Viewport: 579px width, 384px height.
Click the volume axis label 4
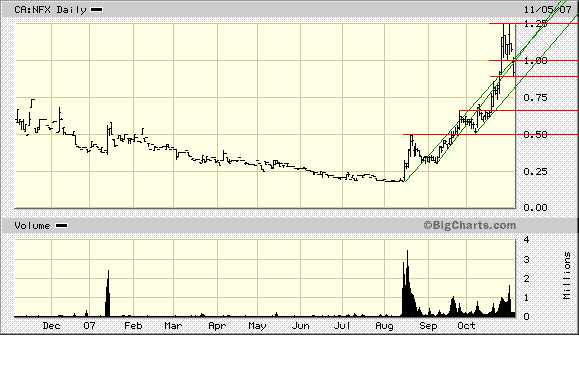click(x=527, y=240)
